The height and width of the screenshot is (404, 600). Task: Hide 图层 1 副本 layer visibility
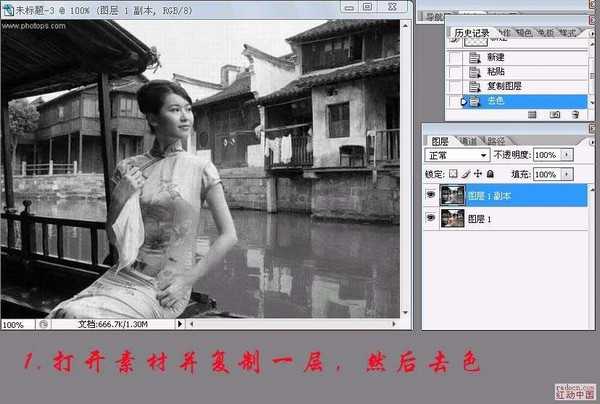(x=429, y=195)
